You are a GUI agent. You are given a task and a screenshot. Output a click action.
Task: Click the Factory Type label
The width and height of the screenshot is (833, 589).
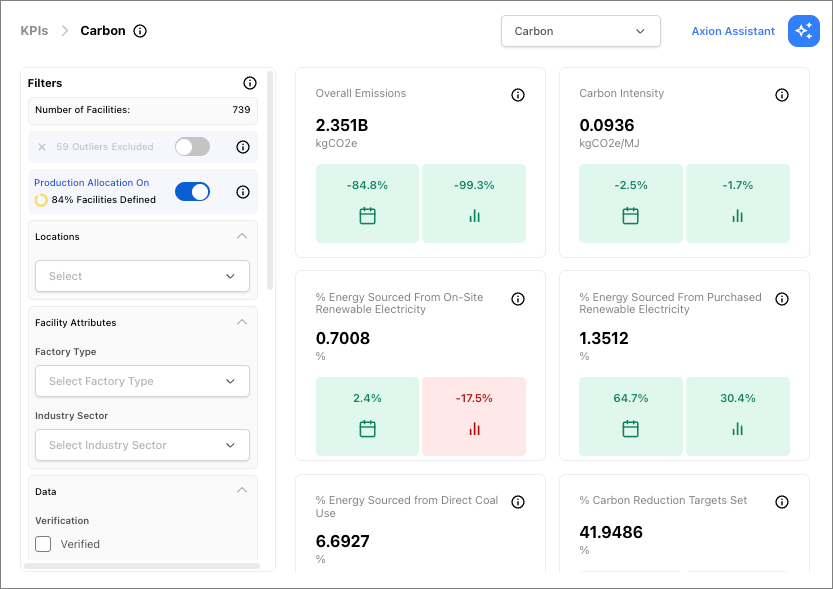[65, 352]
